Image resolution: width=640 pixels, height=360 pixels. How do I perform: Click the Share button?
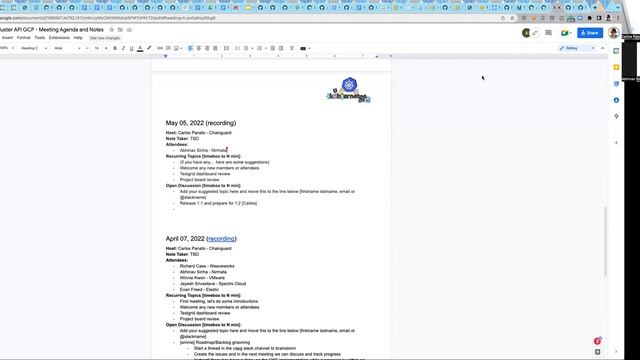point(590,33)
